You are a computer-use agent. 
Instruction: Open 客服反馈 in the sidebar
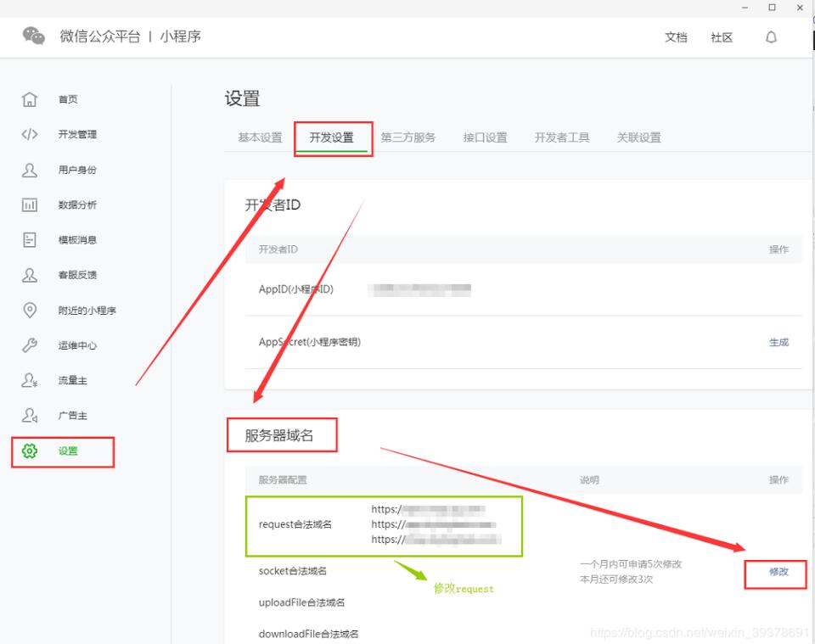[77, 275]
